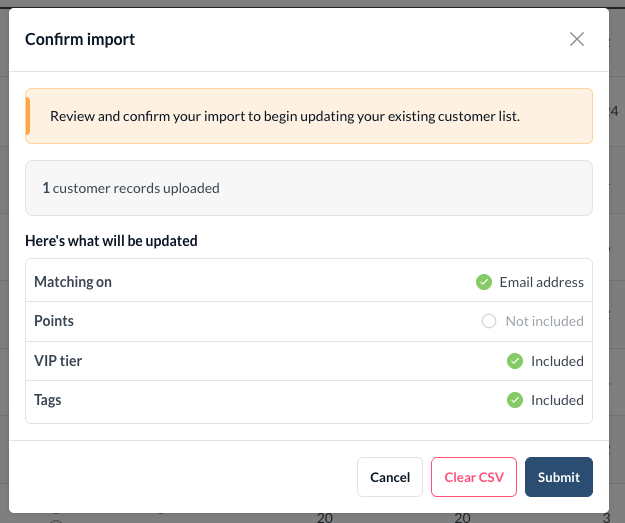Click the review and confirm notice banner text
The height and width of the screenshot is (523, 625).
pyautogui.click(x=285, y=116)
